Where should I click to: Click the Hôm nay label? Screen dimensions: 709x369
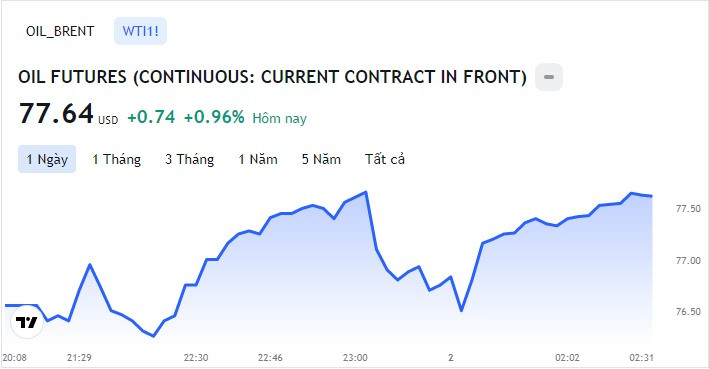[x=279, y=118]
